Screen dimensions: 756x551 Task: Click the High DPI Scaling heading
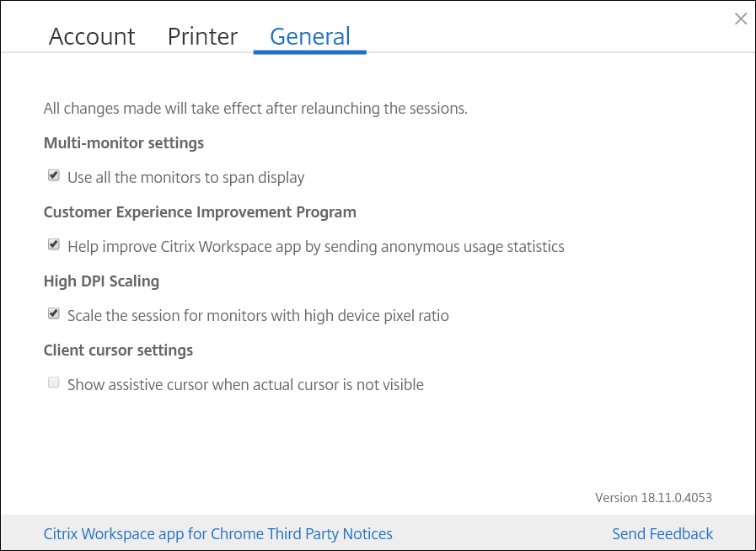(101, 281)
